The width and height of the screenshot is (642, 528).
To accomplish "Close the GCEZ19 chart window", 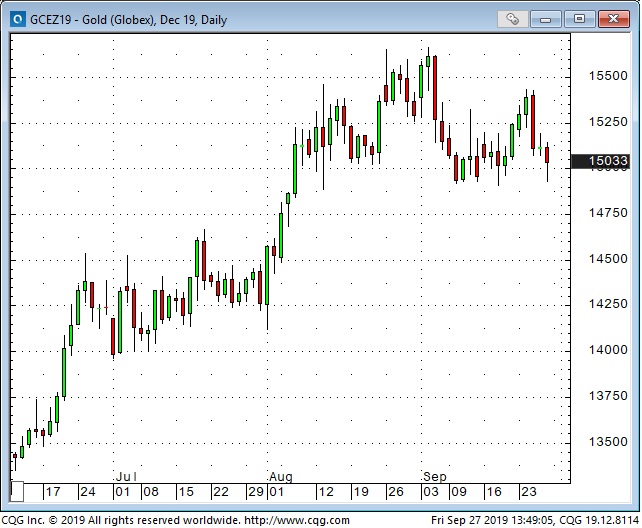I will pyautogui.click(x=613, y=19).
